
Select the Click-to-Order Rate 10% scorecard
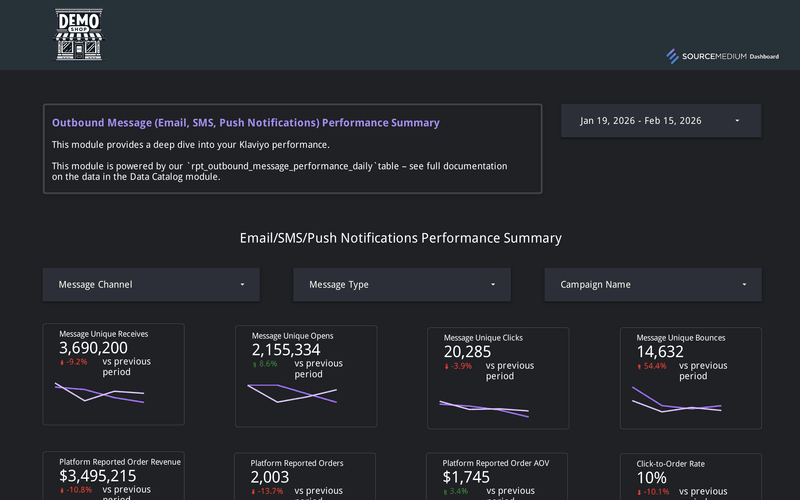point(690,477)
